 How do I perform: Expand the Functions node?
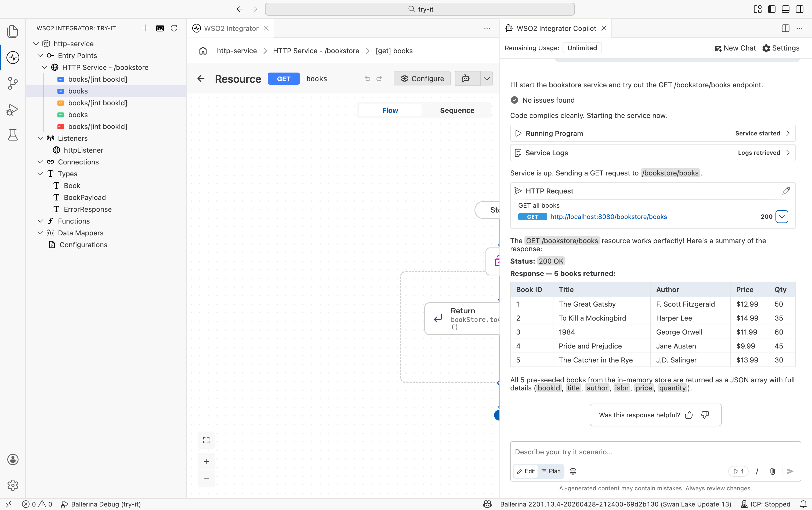click(x=41, y=221)
